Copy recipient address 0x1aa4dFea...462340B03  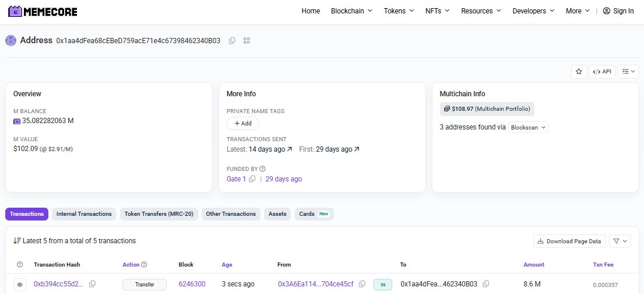[486, 283]
